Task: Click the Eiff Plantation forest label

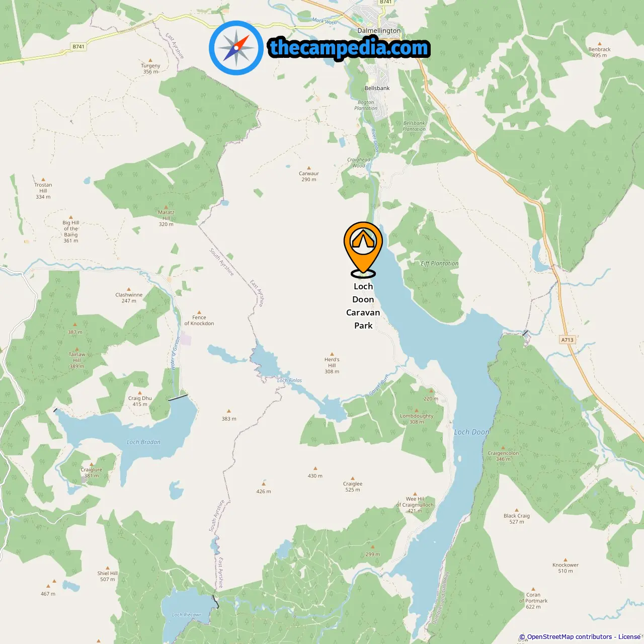Action: (440, 264)
